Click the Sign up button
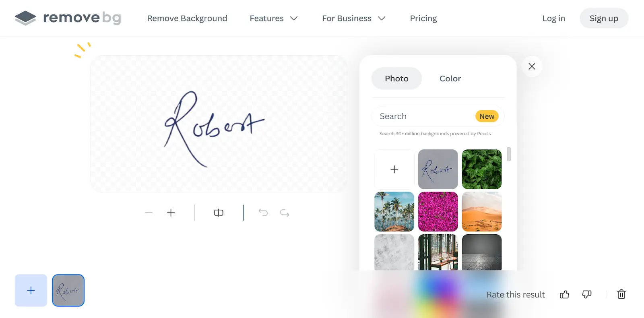Image resolution: width=644 pixels, height=318 pixels. point(604,19)
